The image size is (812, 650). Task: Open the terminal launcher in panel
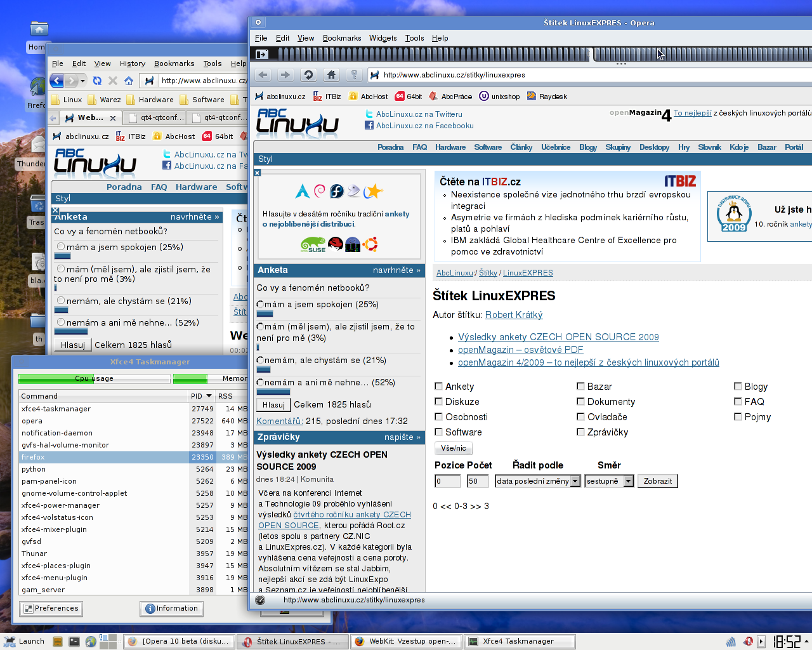coord(74,642)
